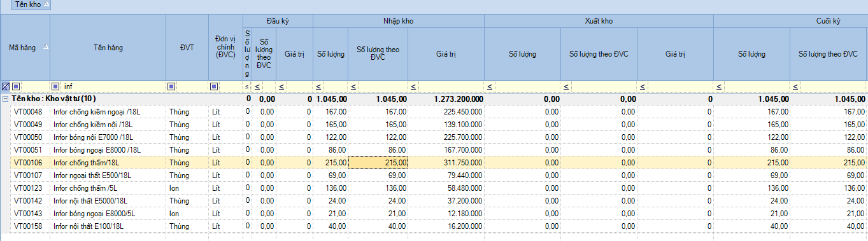Open ≤ operator for Nhập kho Số lượng filter
Viewport: 868px width, 241px height.
point(318,86)
